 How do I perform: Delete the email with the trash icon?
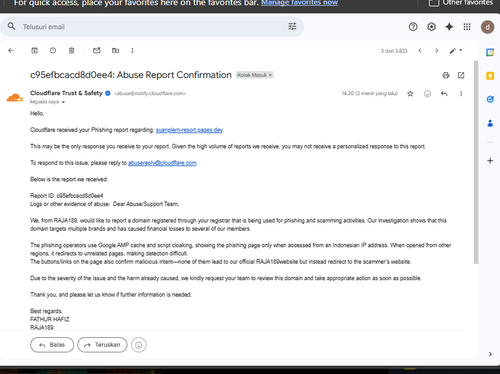(x=71, y=51)
